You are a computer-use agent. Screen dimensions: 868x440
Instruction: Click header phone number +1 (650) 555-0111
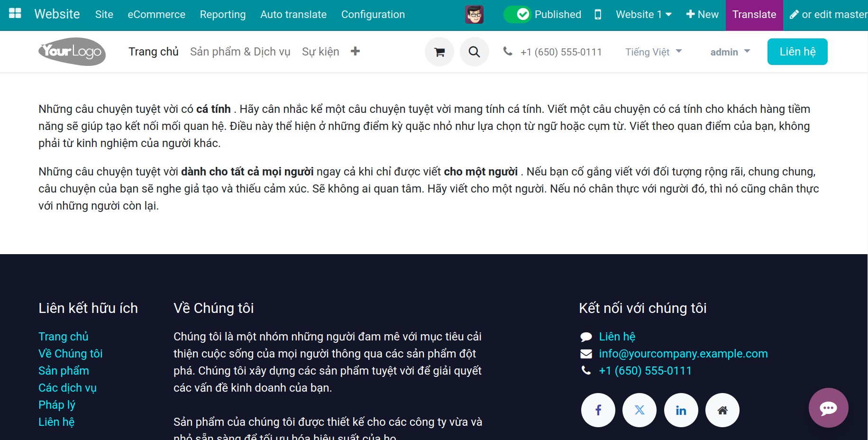561,52
